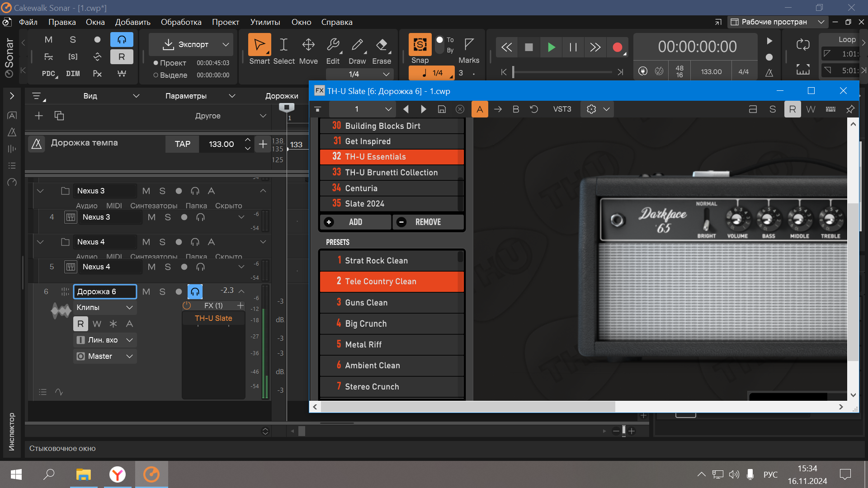Open the Правка menu
Image resolution: width=868 pixels, height=488 pixels.
point(62,22)
